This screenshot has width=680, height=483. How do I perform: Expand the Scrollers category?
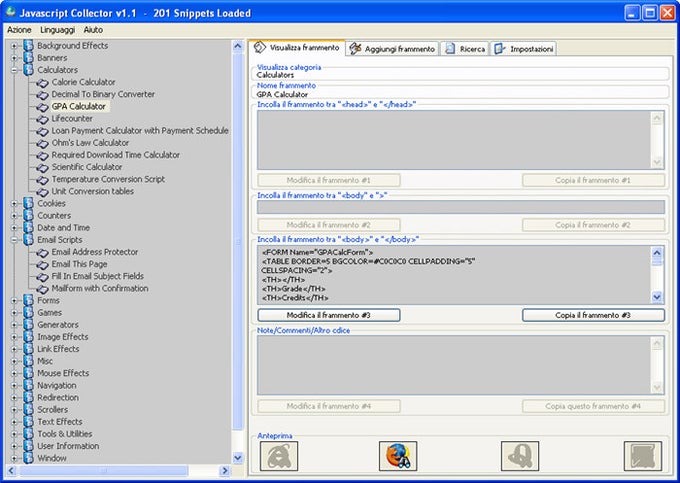pos(14,410)
